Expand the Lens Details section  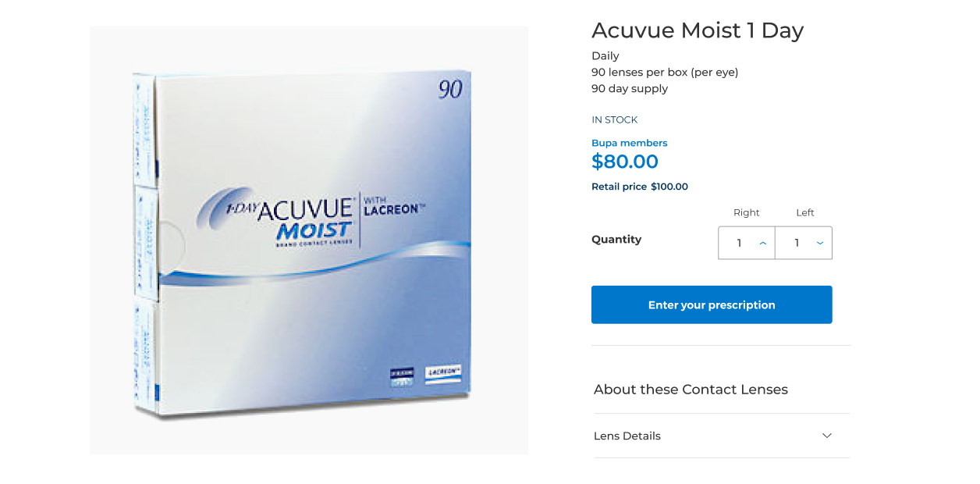click(x=722, y=436)
